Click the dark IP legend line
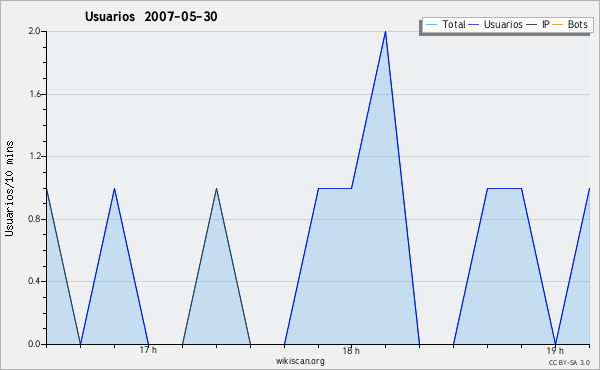The image size is (600, 370). click(532, 25)
